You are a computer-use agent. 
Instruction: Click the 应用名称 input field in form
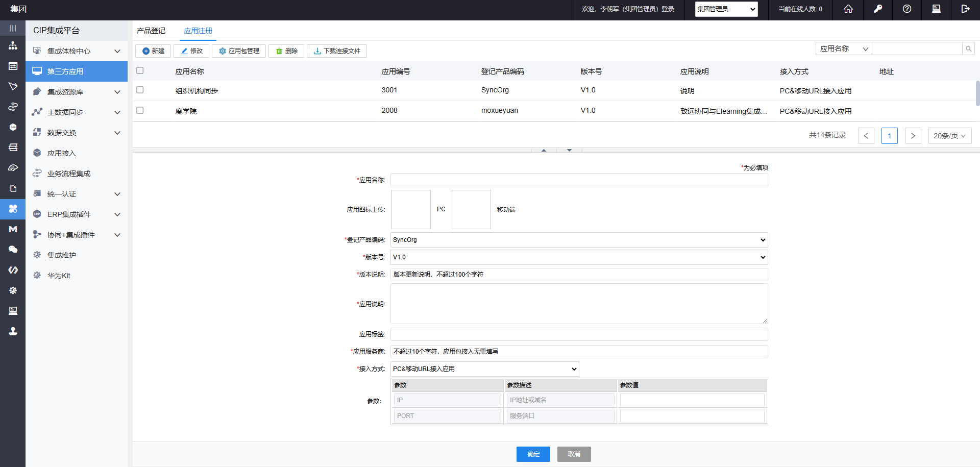tap(579, 180)
